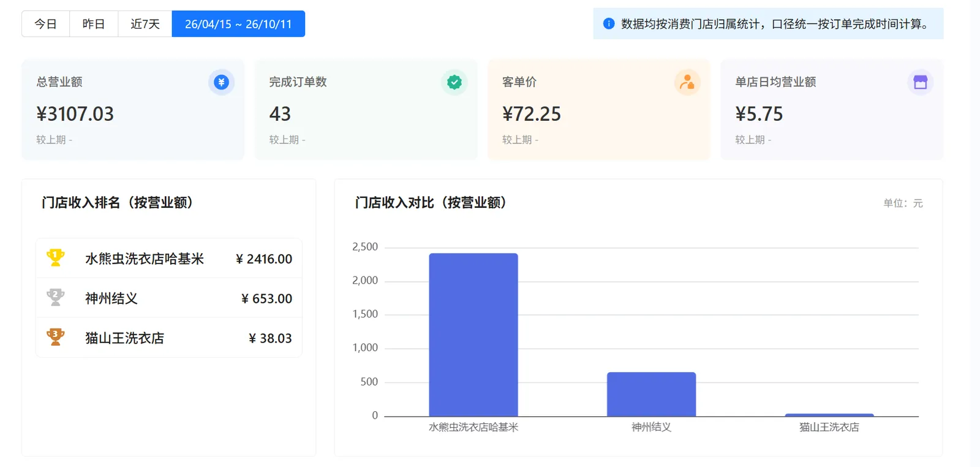Viewport: 980px width, 467px height.
Task: Click the 单店日均营业额 card title
Action: 775,82
